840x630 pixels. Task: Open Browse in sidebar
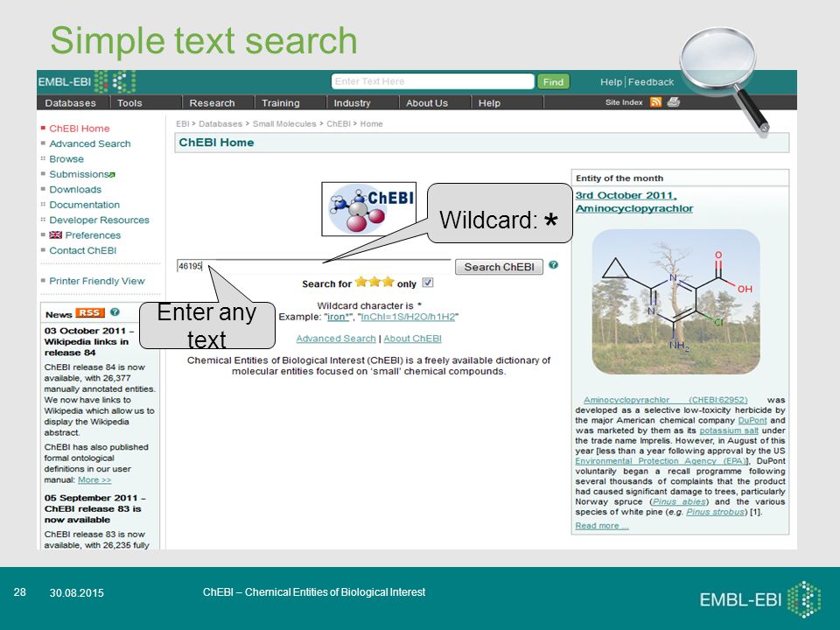coord(66,159)
